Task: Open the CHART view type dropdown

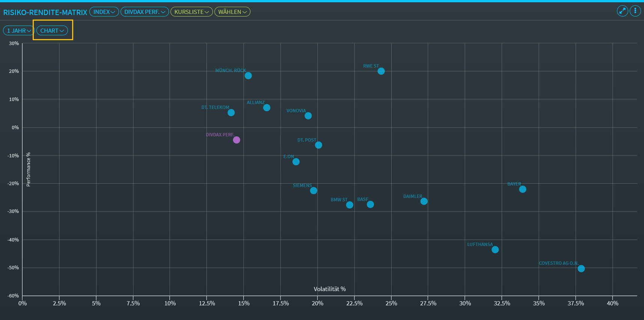Action: (52, 31)
